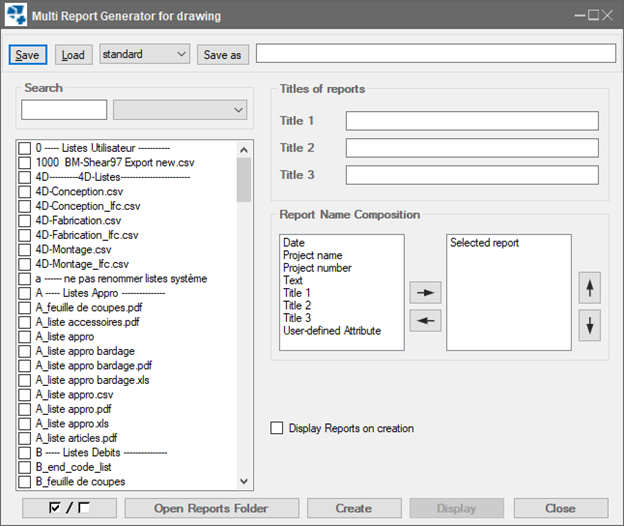
Task: Click the right arrow to add attribute
Action: tap(427, 294)
